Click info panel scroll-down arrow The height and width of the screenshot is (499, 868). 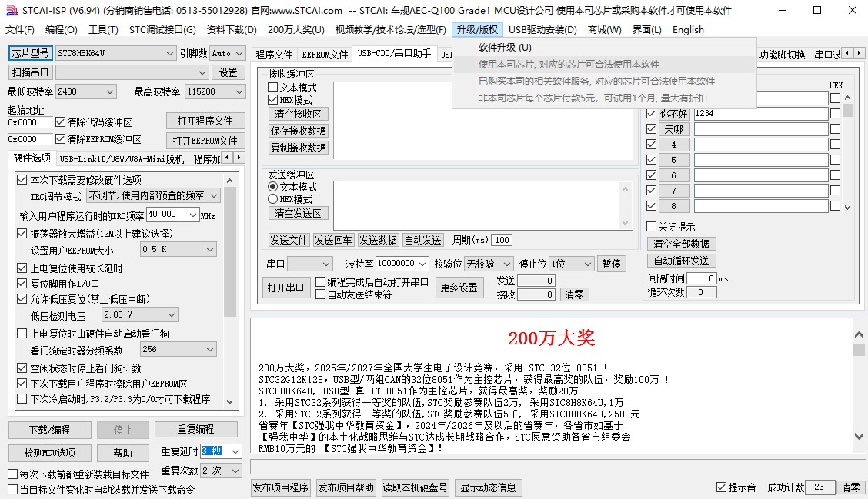[x=859, y=436]
